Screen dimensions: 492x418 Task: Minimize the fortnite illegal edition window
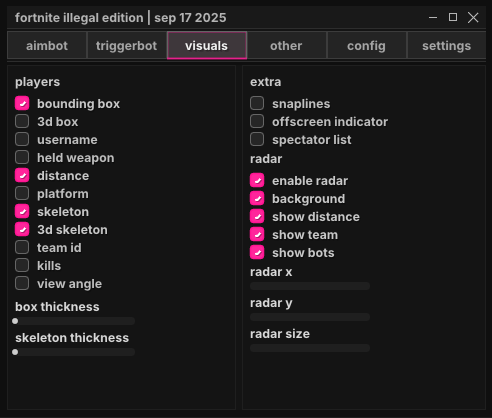click(x=433, y=17)
